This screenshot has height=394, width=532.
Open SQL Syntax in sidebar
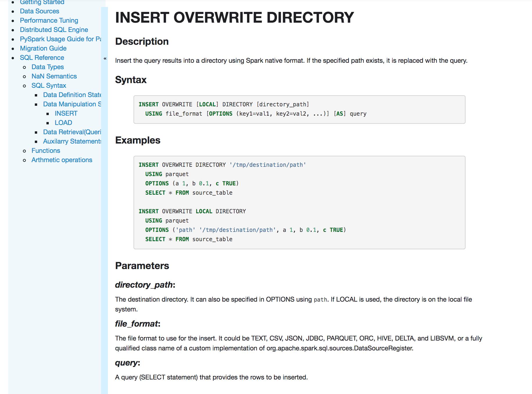coord(49,85)
